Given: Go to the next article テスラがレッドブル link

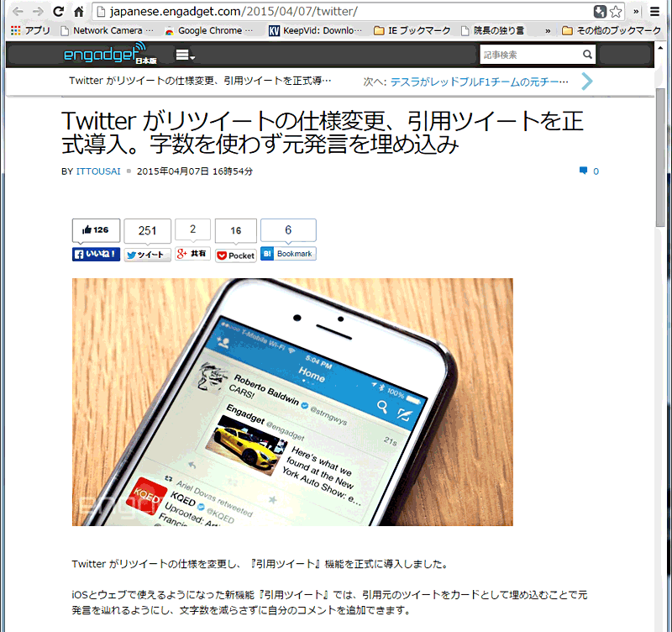Looking at the screenshot, I should pyautogui.click(x=479, y=82).
